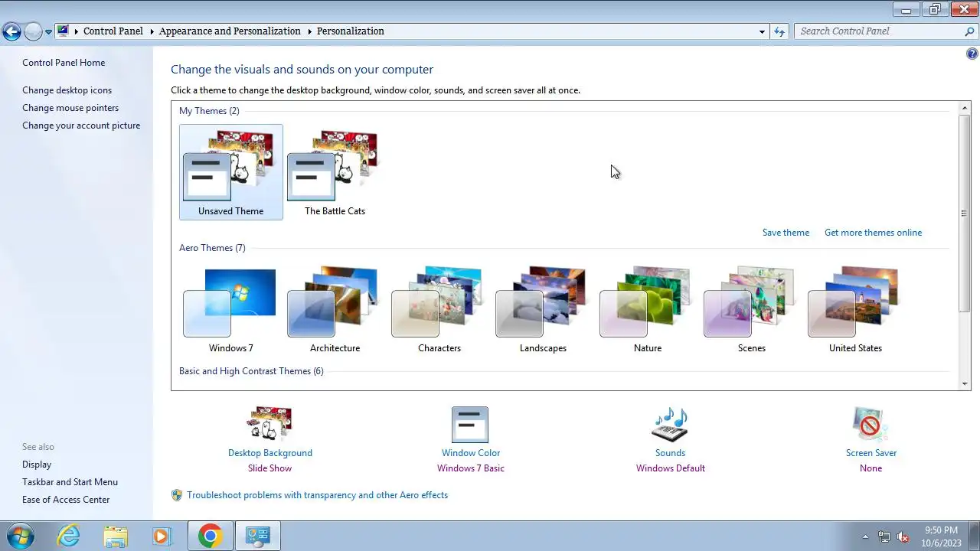Image resolution: width=980 pixels, height=551 pixels.
Task: Select the Unsaved Theme thumbnail
Action: point(230,172)
